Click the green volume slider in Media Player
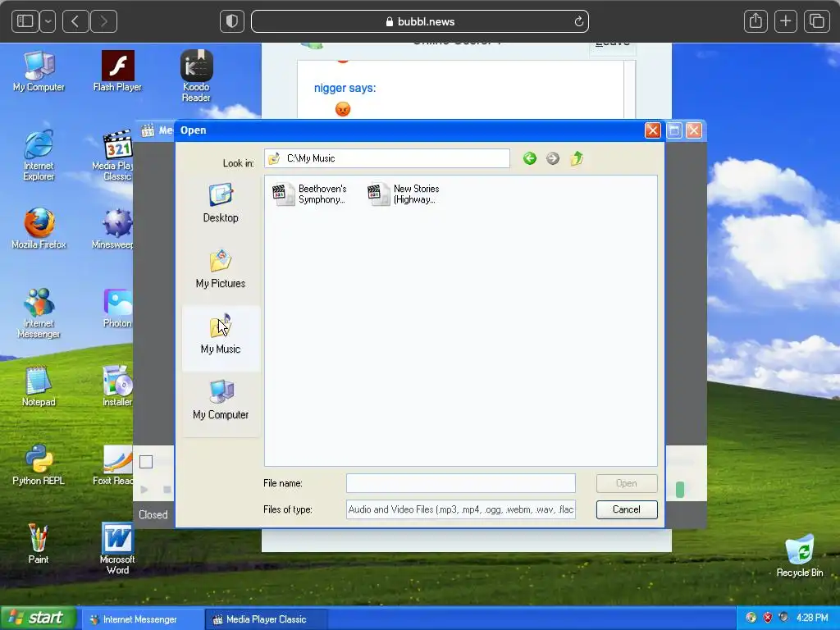The height and width of the screenshot is (630, 840). (680, 489)
